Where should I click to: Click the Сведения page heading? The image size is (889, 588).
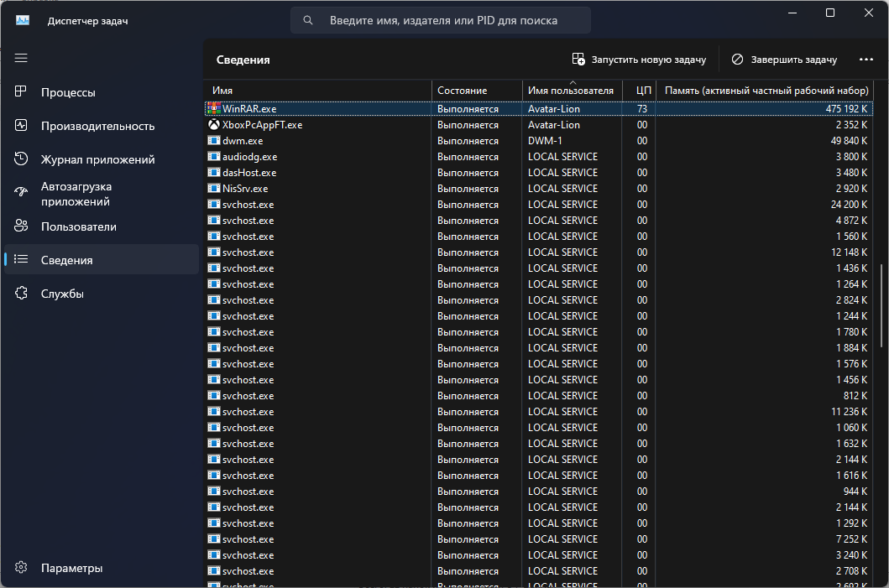coord(243,60)
